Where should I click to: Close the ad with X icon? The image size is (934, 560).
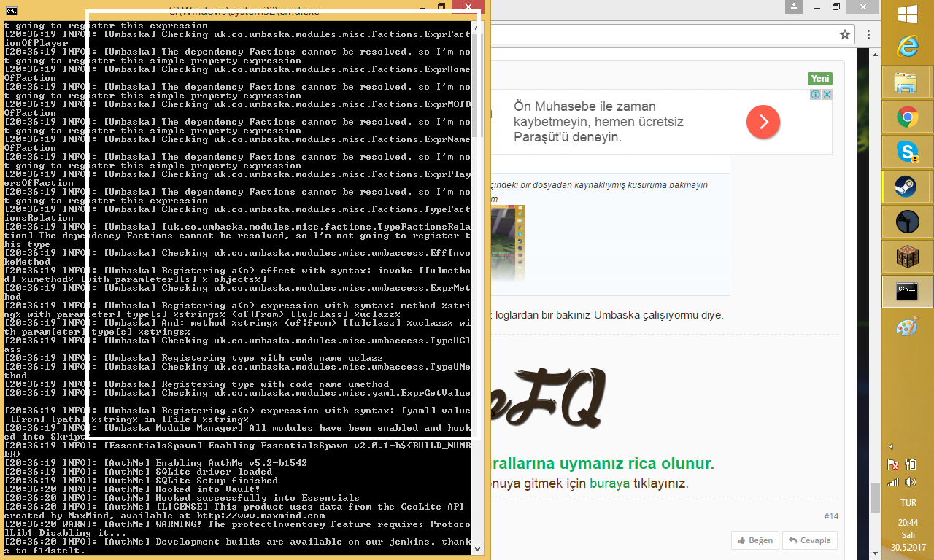tap(827, 95)
